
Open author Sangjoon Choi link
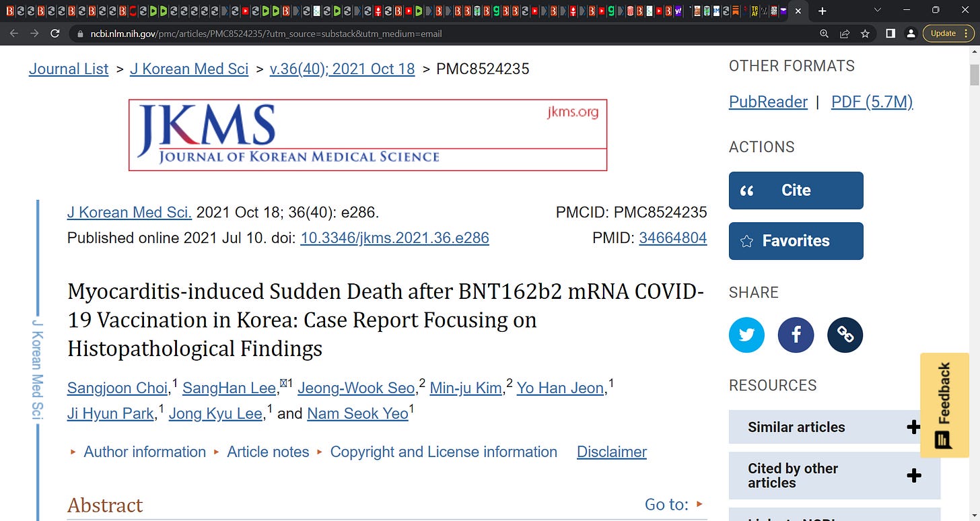pyautogui.click(x=117, y=388)
